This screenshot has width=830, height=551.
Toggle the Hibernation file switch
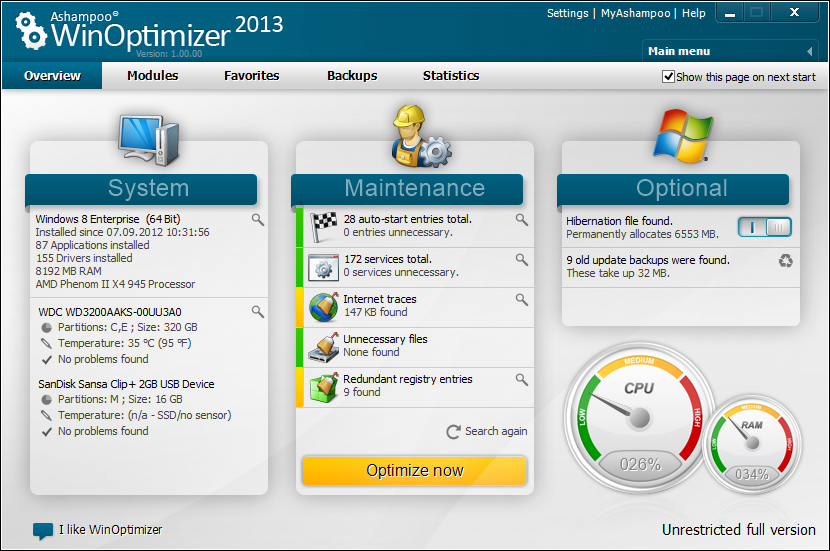[765, 228]
